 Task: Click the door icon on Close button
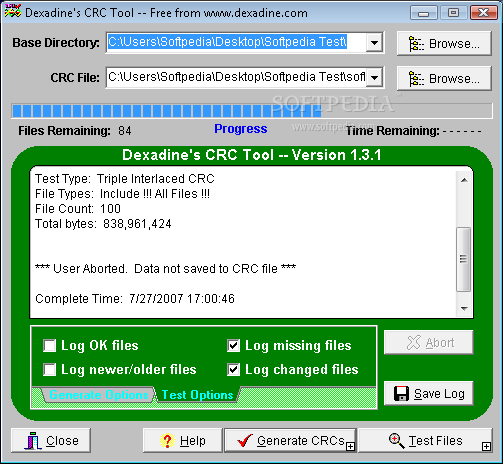pyautogui.click(x=33, y=441)
